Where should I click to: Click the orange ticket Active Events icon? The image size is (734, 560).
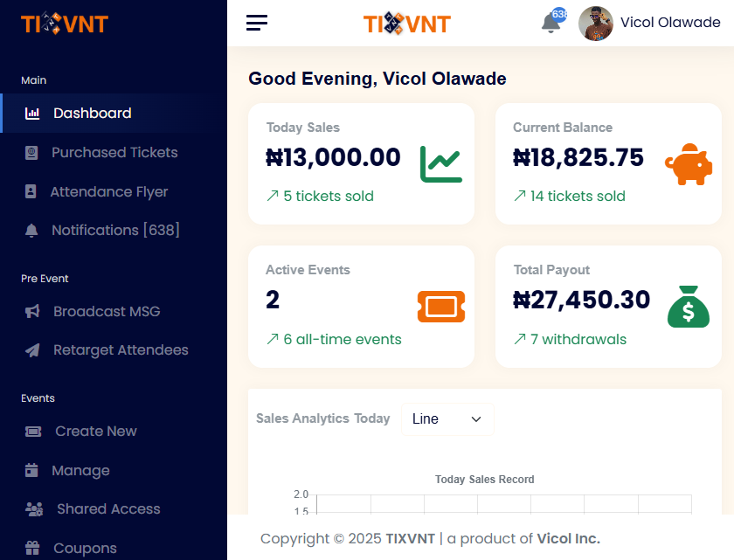point(441,306)
